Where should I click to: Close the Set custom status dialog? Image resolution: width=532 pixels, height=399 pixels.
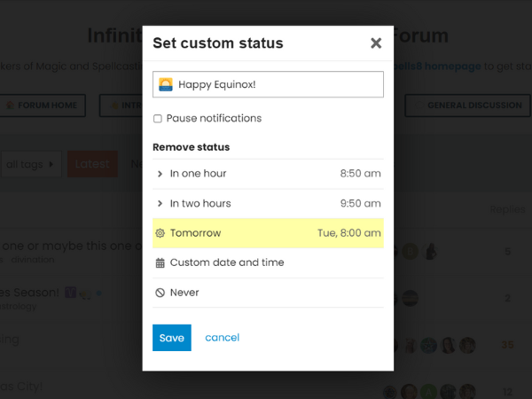click(376, 43)
